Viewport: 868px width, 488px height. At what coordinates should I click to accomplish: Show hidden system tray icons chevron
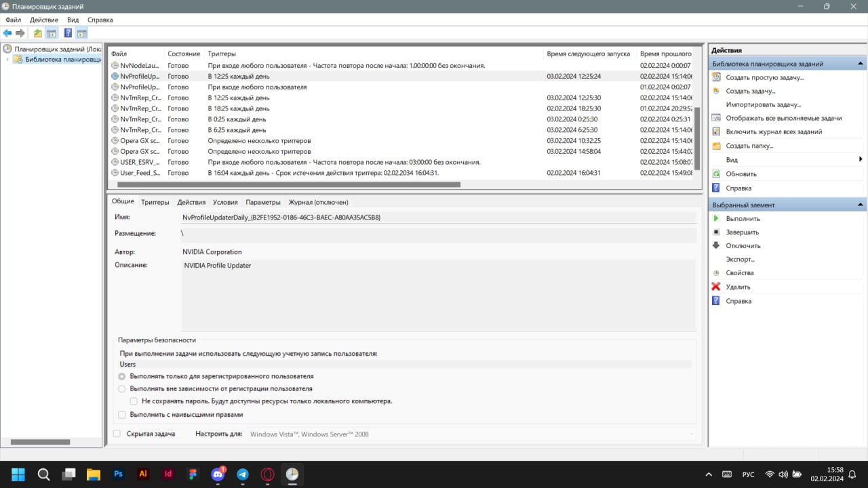[x=709, y=474]
